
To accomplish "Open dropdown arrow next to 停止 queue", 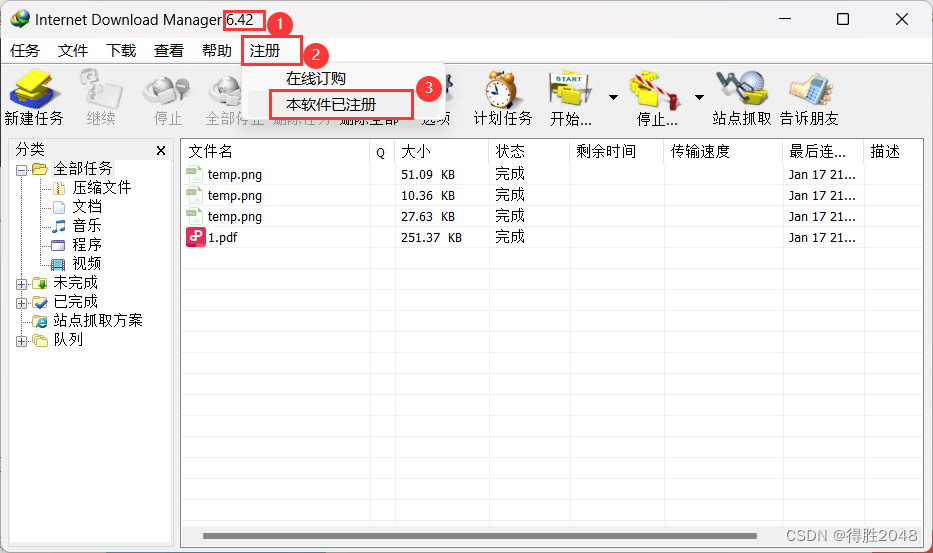I will pyautogui.click(x=700, y=97).
